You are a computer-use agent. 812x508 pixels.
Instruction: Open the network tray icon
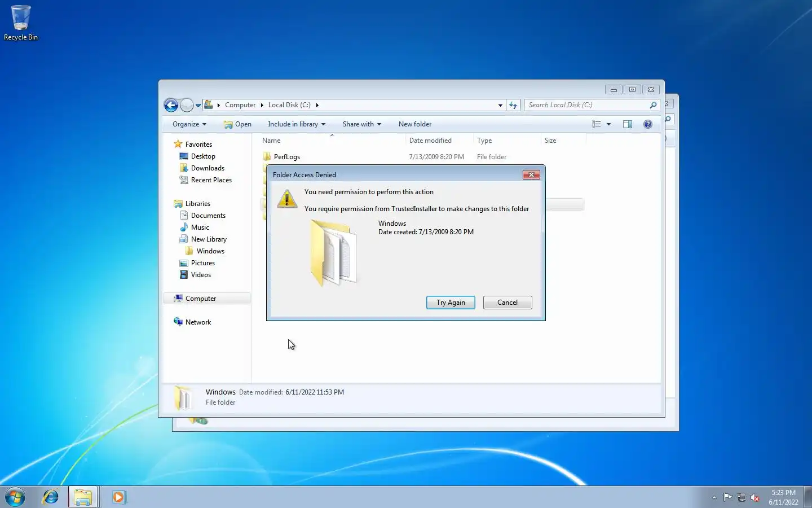tap(741, 497)
